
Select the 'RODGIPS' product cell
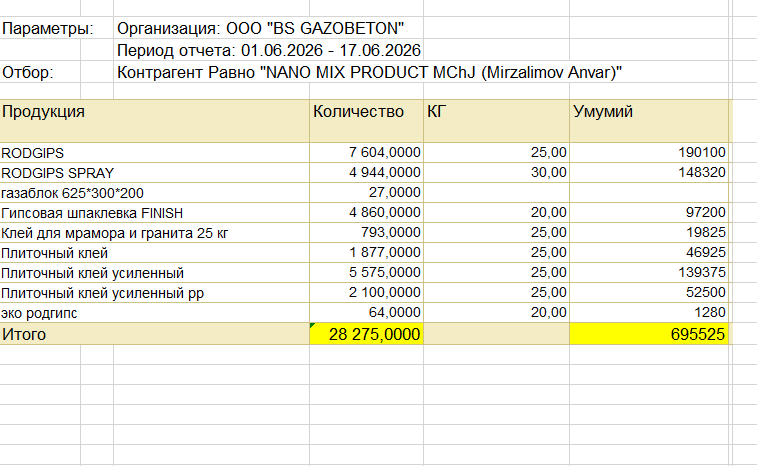click(x=154, y=153)
